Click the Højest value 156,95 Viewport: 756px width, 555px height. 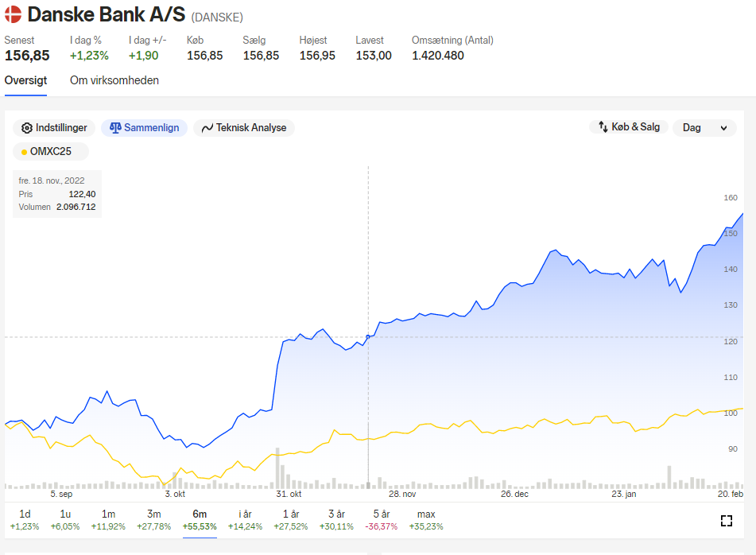(x=317, y=56)
